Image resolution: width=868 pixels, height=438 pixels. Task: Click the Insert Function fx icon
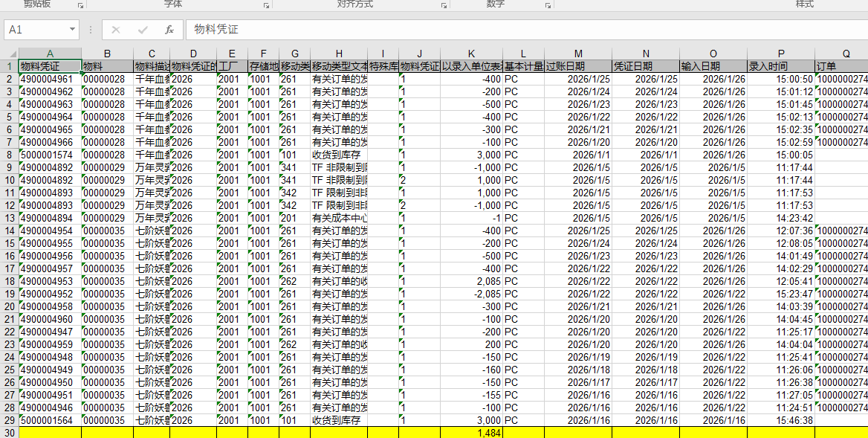169,30
